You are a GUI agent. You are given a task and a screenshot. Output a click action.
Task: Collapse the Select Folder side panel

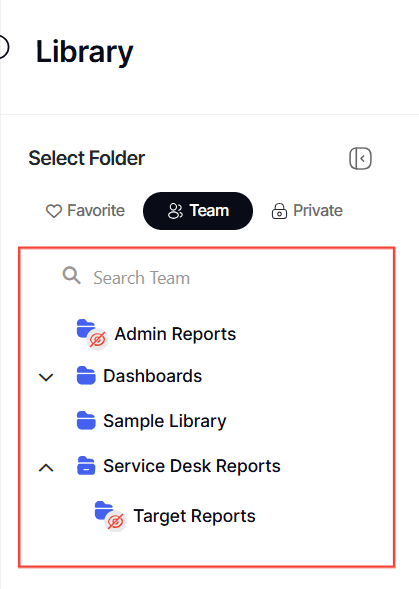360,158
